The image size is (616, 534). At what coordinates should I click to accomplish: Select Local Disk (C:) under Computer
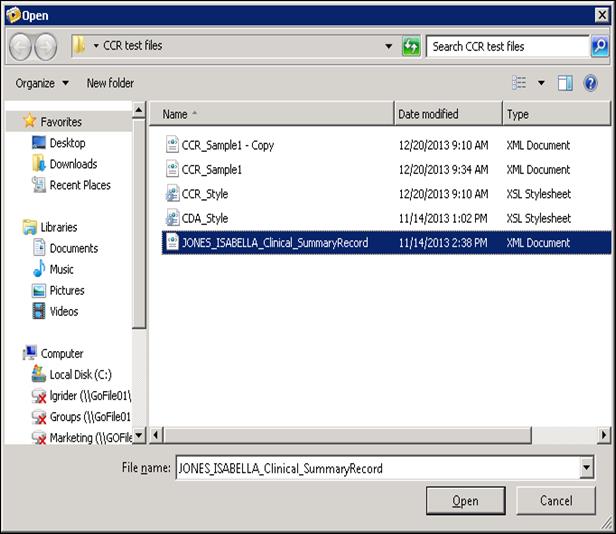[80, 374]
